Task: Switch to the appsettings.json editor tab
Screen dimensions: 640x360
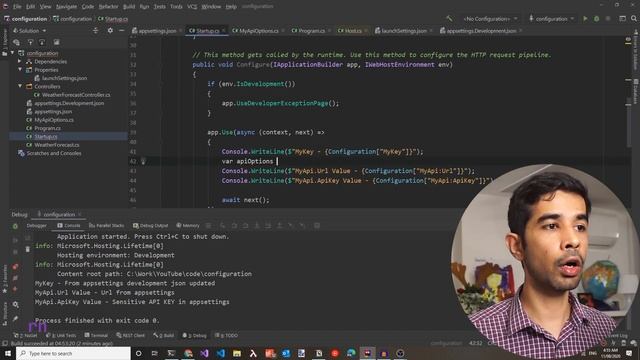Action: pos(157,31)
